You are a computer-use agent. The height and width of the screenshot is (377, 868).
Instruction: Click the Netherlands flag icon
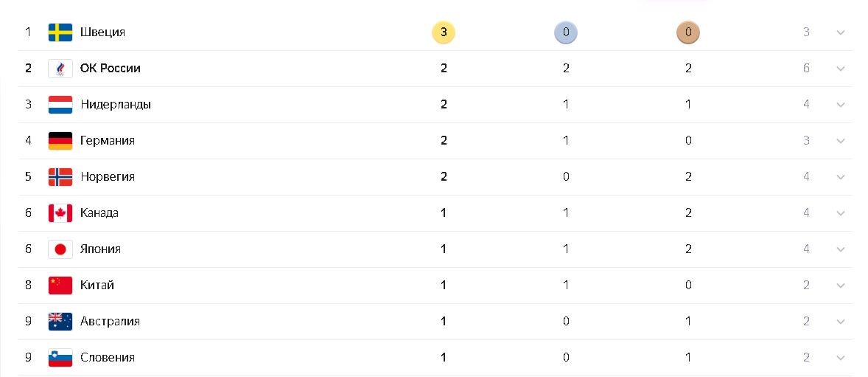60,105
